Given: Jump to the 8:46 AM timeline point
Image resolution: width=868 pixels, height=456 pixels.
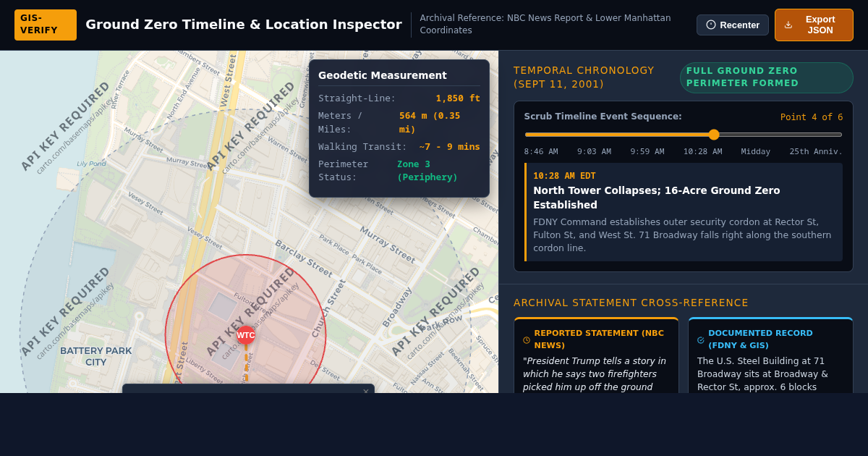Looking at the screenshot, I should click(541, 152).
